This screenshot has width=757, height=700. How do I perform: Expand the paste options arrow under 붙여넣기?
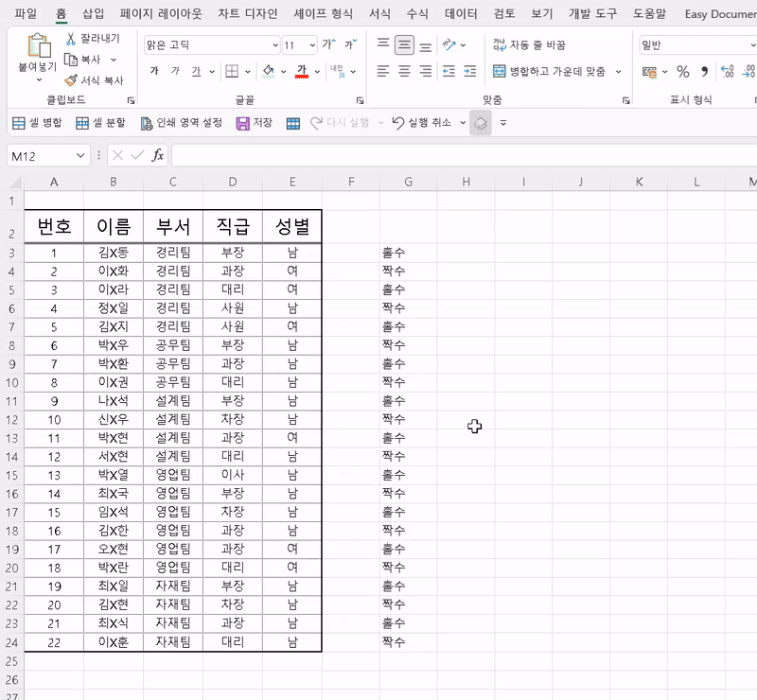coord(39,79)
